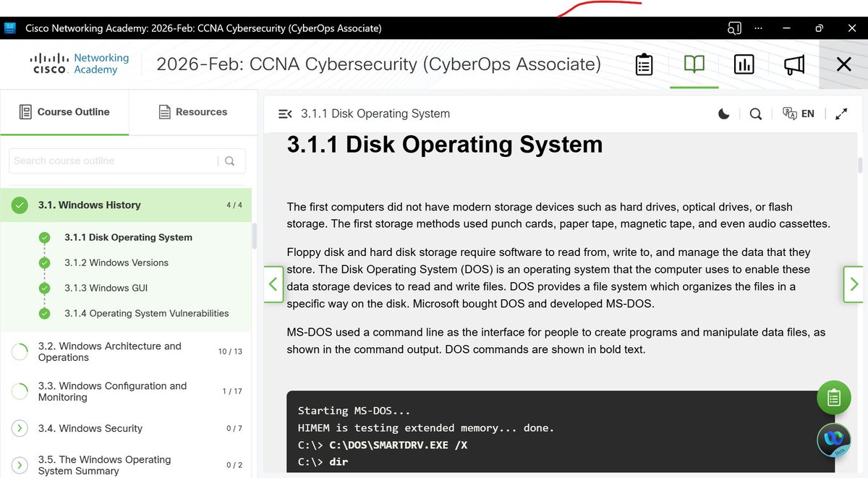Image resolution: width=868 pixels, height=478 pixels.
Task: Click the green check beside 3.1.2
Action: (x=45, y=263)
